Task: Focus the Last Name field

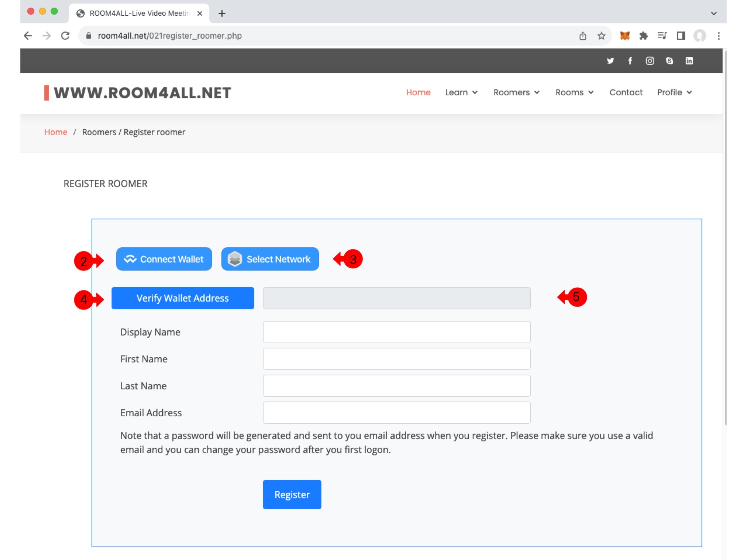Action: (396, 386)
